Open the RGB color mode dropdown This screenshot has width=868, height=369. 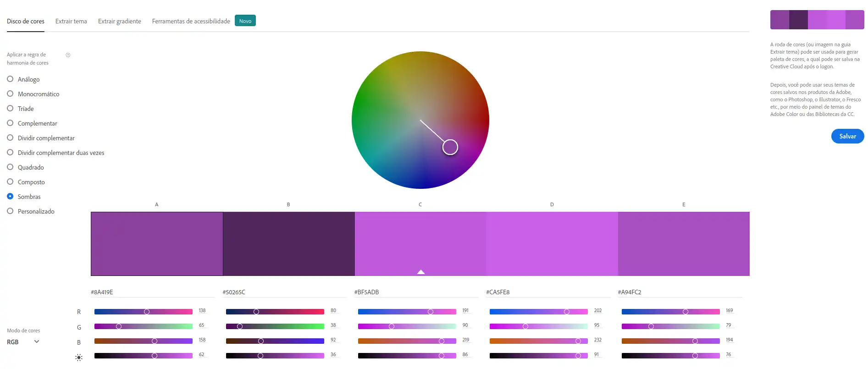point(23,342)
